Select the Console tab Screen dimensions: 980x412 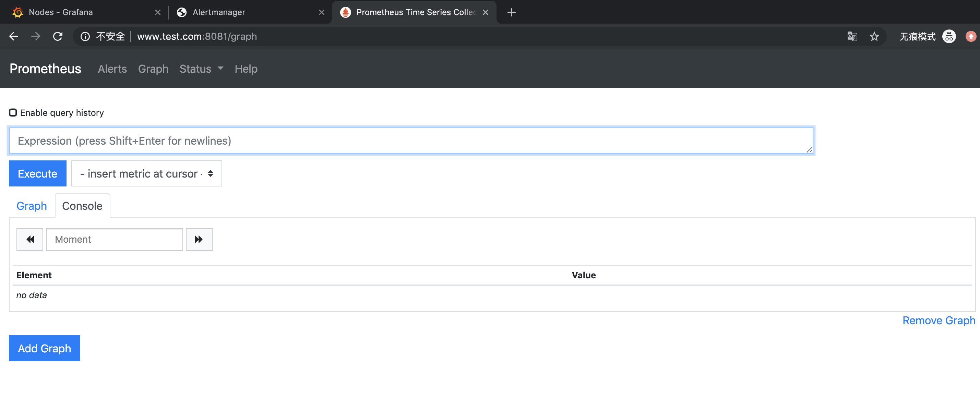coord(82,206)
